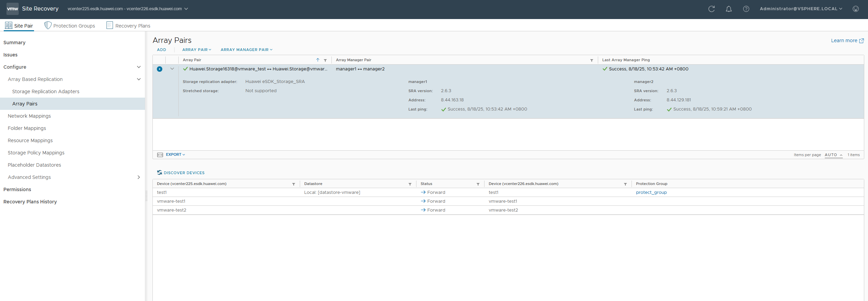Open the notifications bell
The width and height of the screenshot is (868, 301).
[x=728, y=9]
